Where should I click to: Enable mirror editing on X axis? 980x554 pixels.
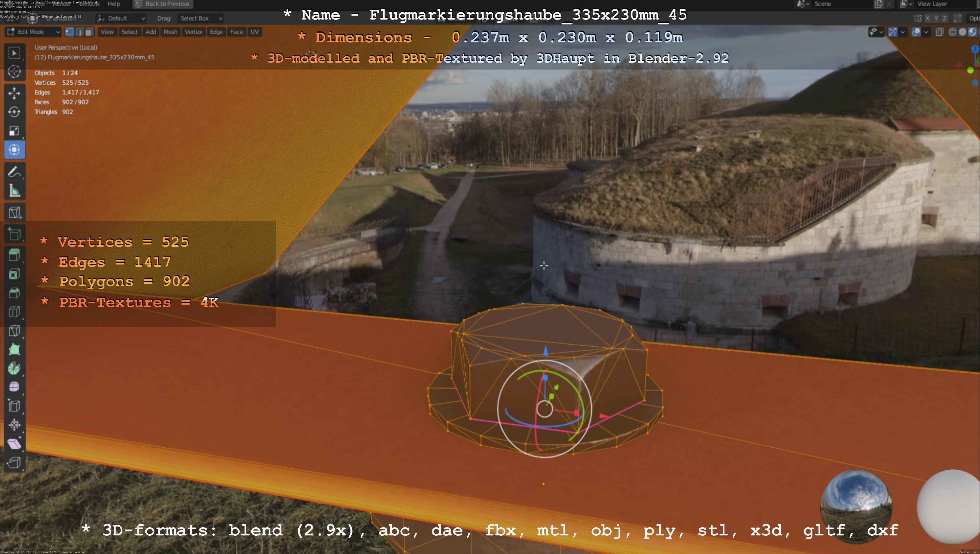pyautogui.click(x=928, y=18)
